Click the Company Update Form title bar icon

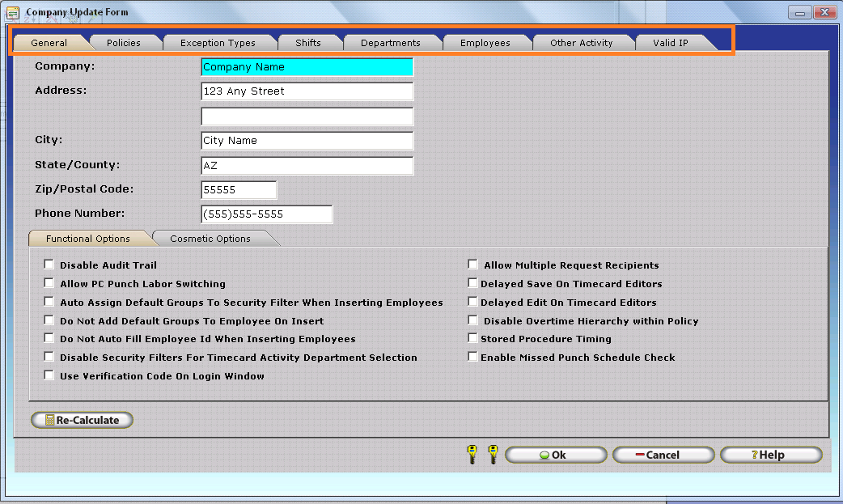[x=11, y=11]
